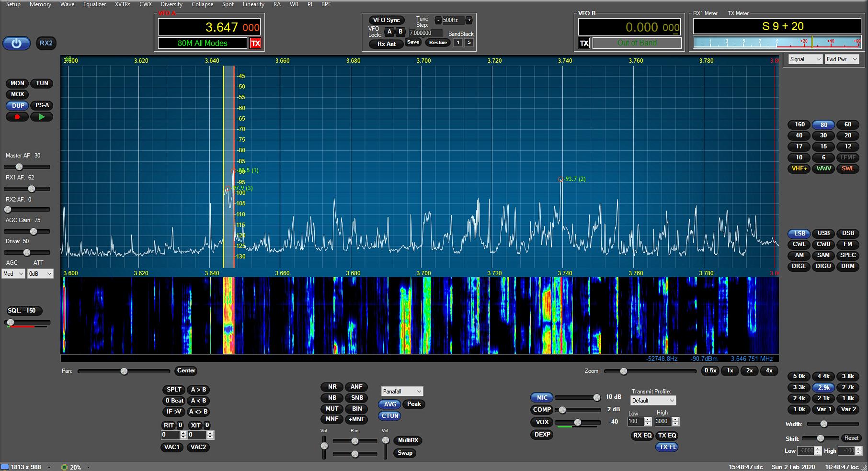
Task: Click the Rx Ant button
Action: pyautogui.click(x=386, y=44)
